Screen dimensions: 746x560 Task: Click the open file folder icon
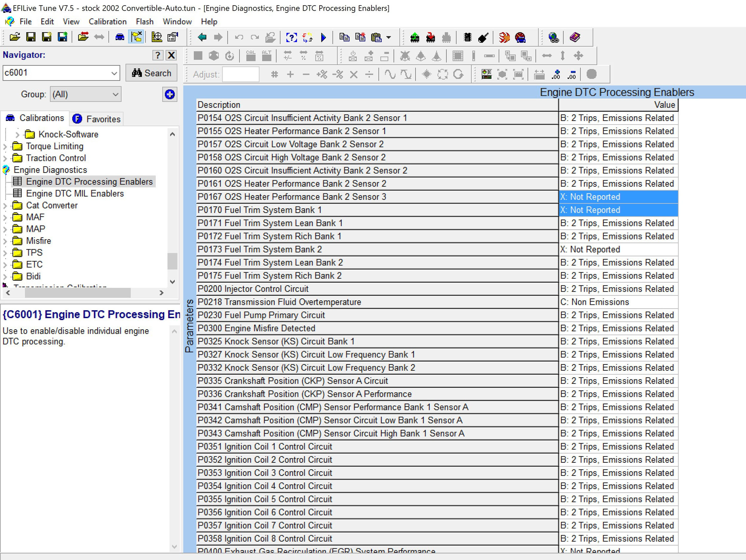point(15,37)
